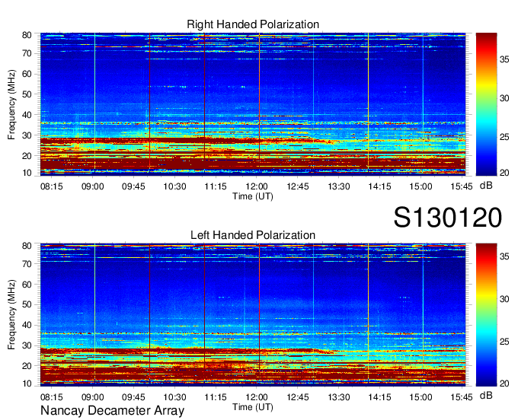Click the "dB" unit beside Right Handed colorbar
This screenshot has height=420, width=518.
486,186
